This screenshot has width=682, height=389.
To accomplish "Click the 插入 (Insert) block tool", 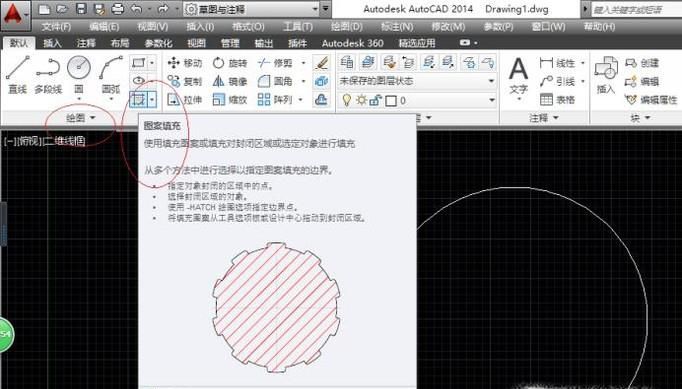I will click(x=606, y=75).
